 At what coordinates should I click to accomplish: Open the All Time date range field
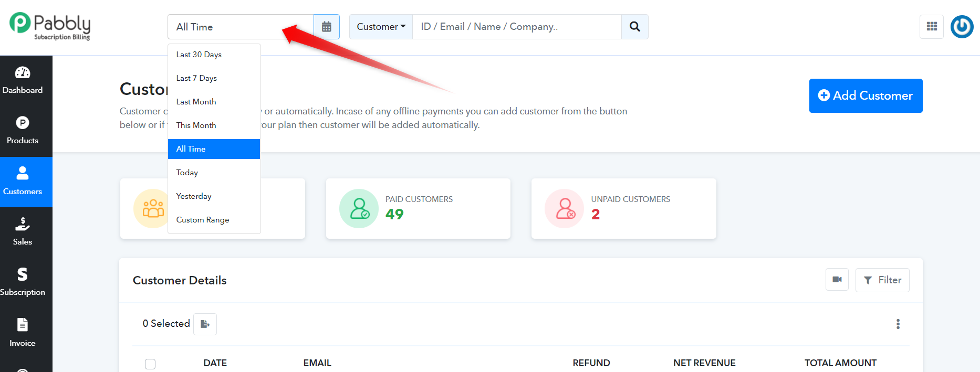241,27
